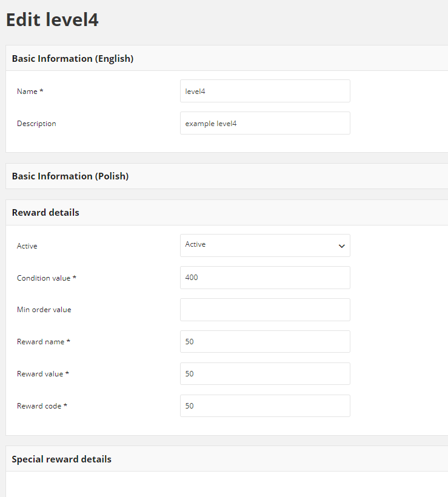Select the Condition value field showing 400

click(x=265, y=278)
